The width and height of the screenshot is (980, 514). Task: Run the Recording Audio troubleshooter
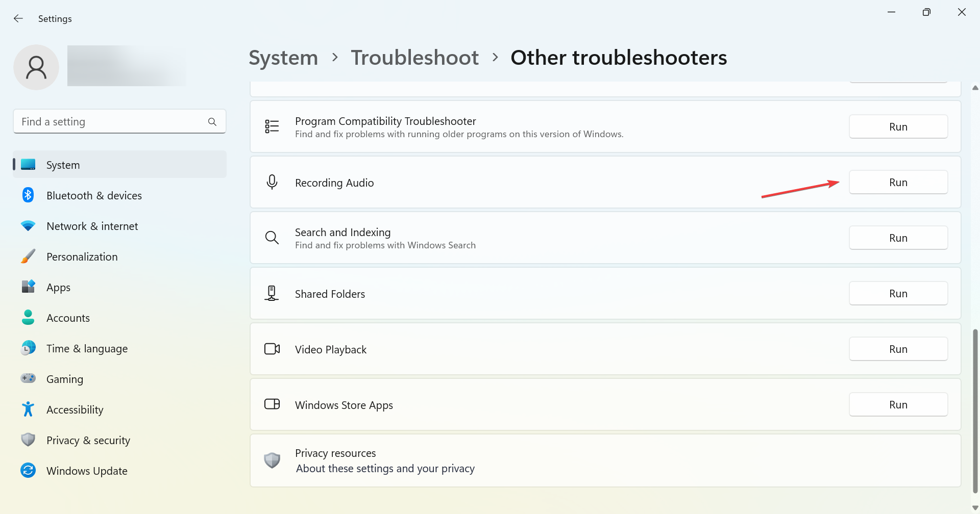click(x=898, y=183)
